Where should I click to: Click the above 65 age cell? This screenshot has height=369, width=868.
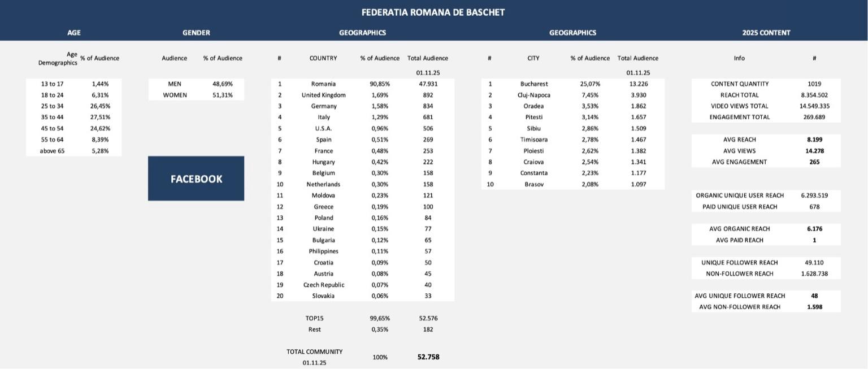52,151
